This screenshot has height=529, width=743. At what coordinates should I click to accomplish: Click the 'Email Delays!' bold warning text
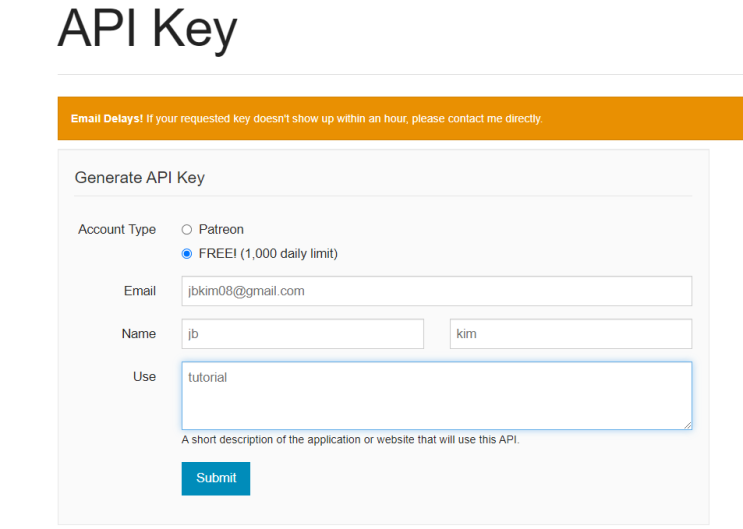[x=107, y=119]
